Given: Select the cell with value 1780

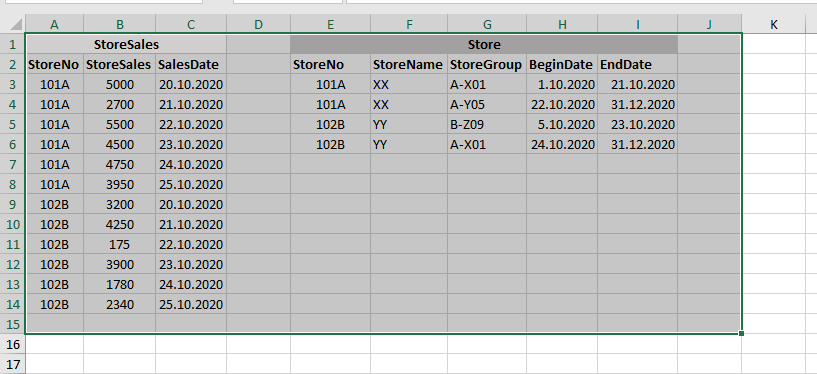Looking at the screenshot, I should (119, 284).
